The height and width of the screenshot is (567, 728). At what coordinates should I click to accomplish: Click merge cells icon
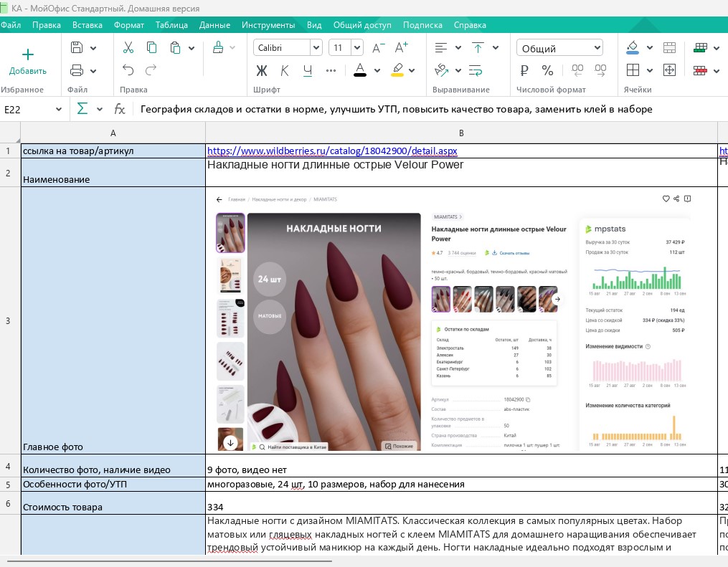pyautogui.click(x=669, y=47)
